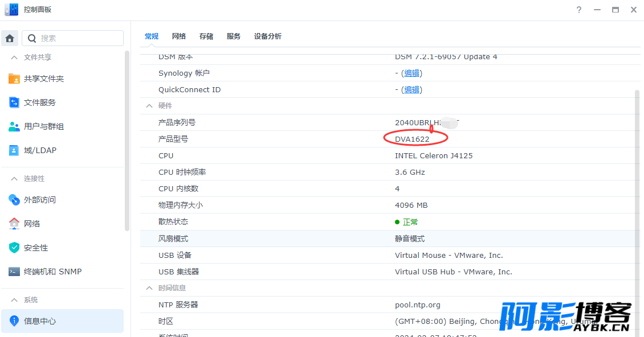Click the CPU 时钟频率 row label
This screenshot has width=644, height=337.
(182, 172)
